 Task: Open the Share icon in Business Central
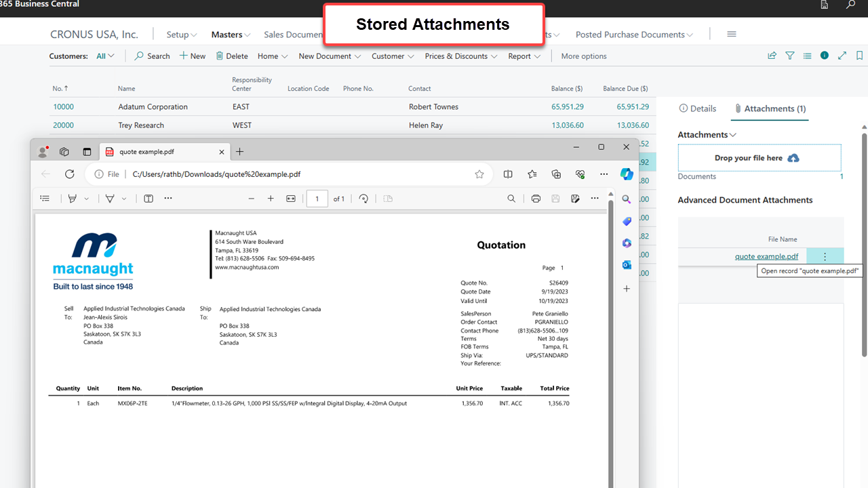coord(772,56)
